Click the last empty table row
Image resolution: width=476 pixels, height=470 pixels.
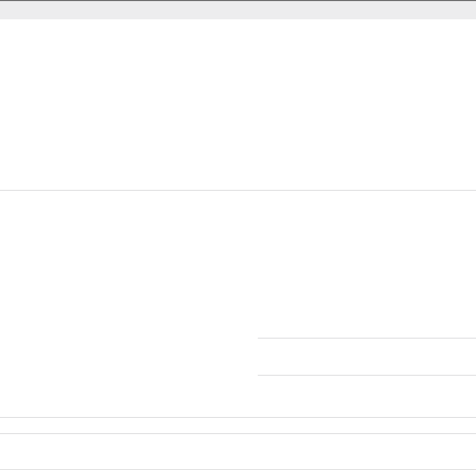pos(238,451)
